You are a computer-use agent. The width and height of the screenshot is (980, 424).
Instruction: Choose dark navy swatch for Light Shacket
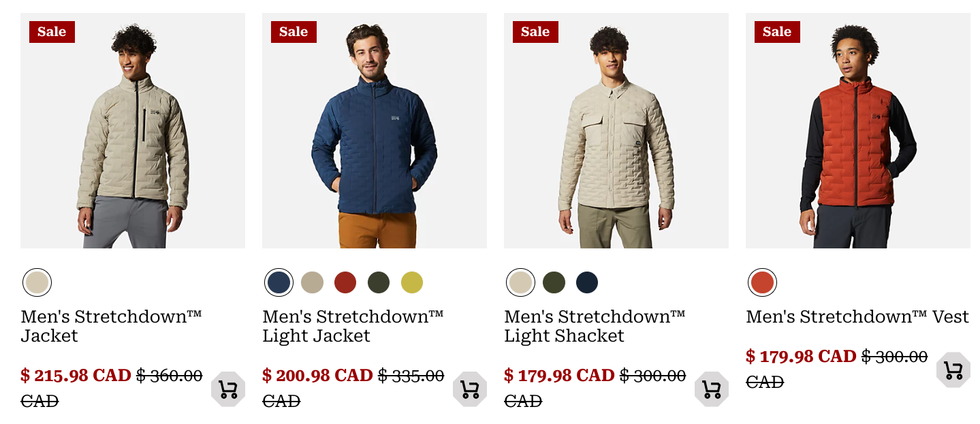pyautogui.click(x=587, y=282)
